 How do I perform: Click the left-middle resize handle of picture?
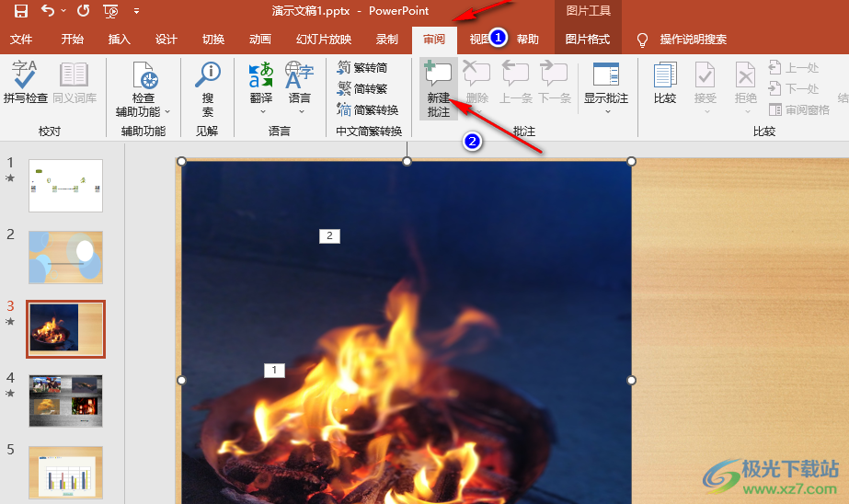[x=181, y=380]
